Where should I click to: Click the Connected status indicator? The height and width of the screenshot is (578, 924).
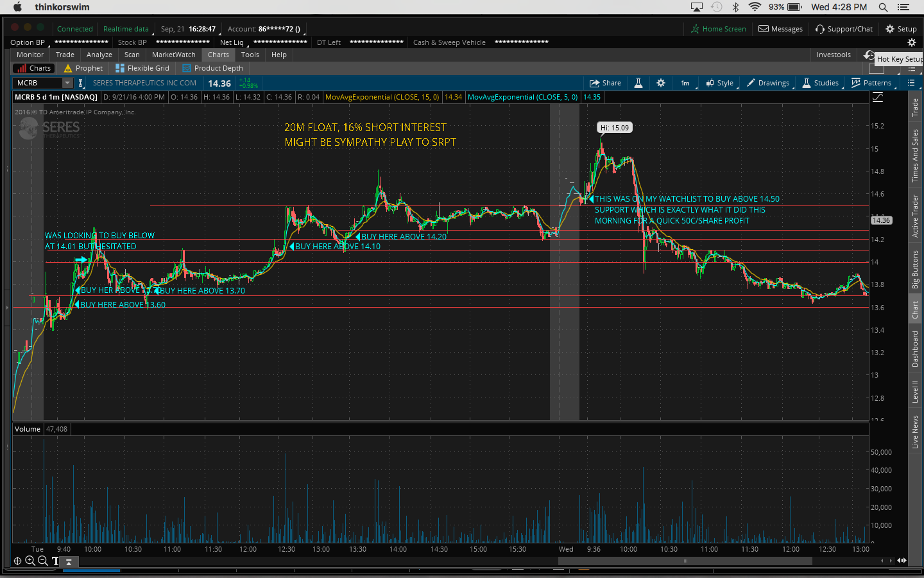pyautogui.click(x=75, y=29)
